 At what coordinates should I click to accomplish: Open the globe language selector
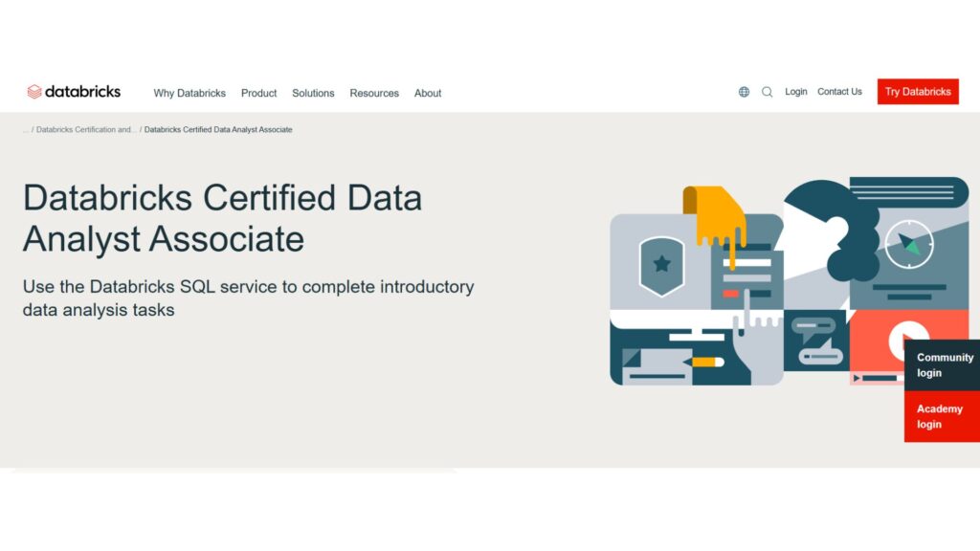coord(744,92)
